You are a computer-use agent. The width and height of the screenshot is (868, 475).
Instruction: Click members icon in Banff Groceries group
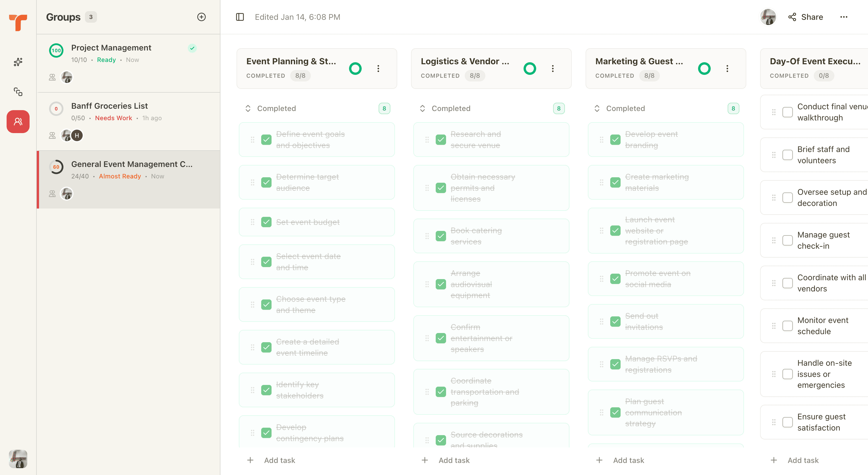pos(52,136)
